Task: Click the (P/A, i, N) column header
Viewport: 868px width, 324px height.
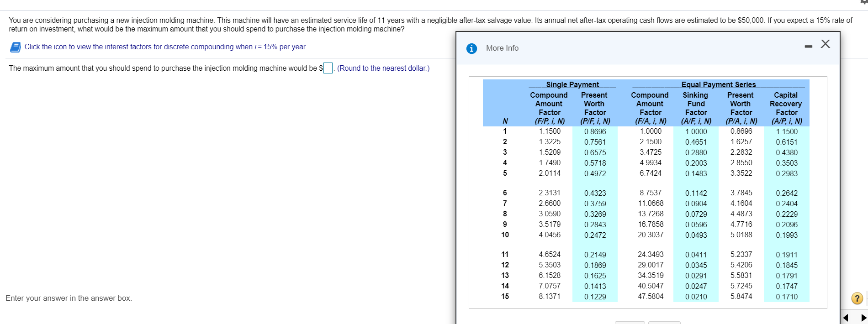Action: (741, 121)
